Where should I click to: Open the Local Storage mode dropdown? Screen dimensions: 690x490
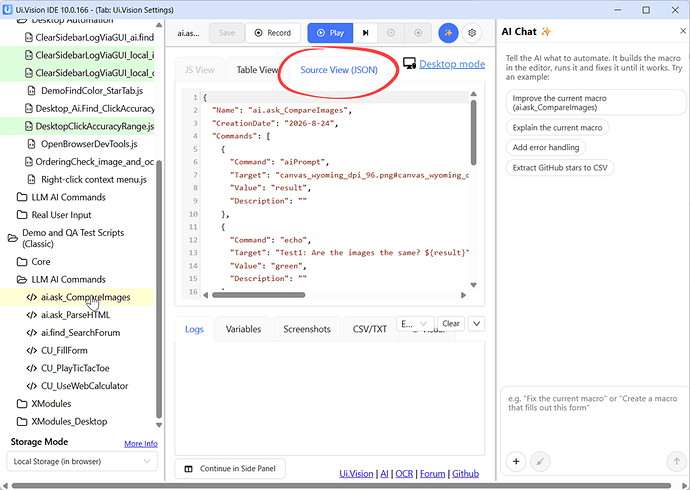tap(82, 461)
